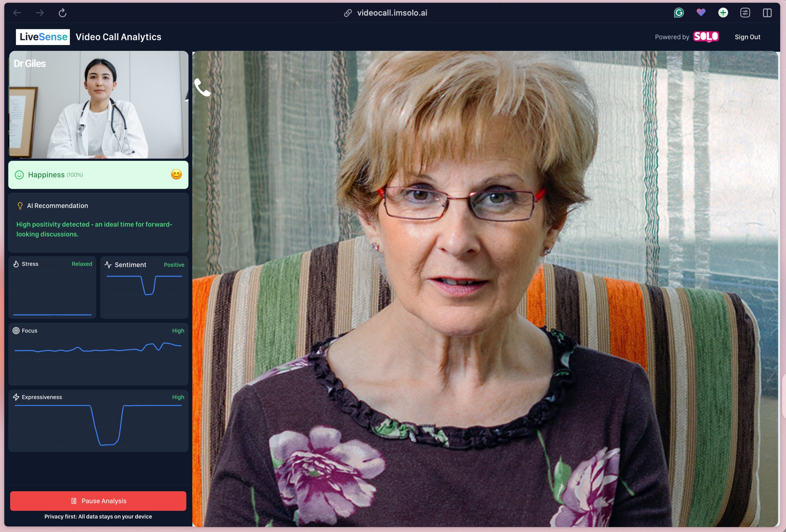Click the green plus extension icon
Image resolution: width=786 pixels, height=532 pixels.
click(723, 13)
